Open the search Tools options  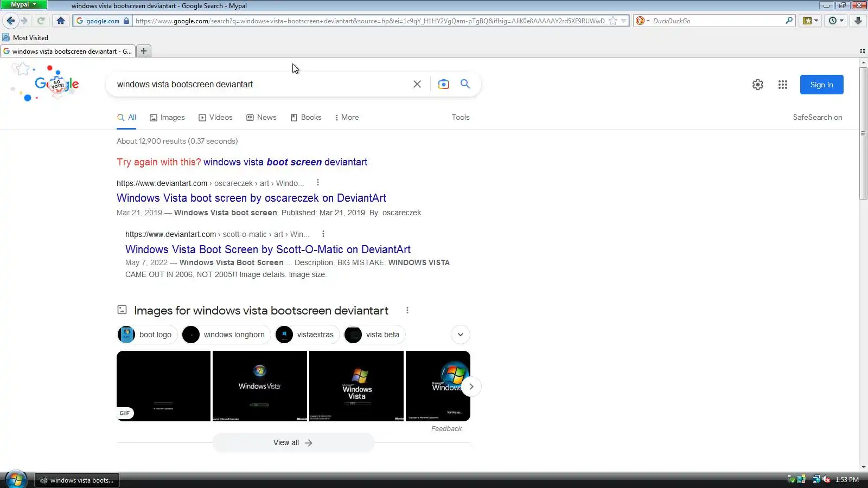coord(461,117)
